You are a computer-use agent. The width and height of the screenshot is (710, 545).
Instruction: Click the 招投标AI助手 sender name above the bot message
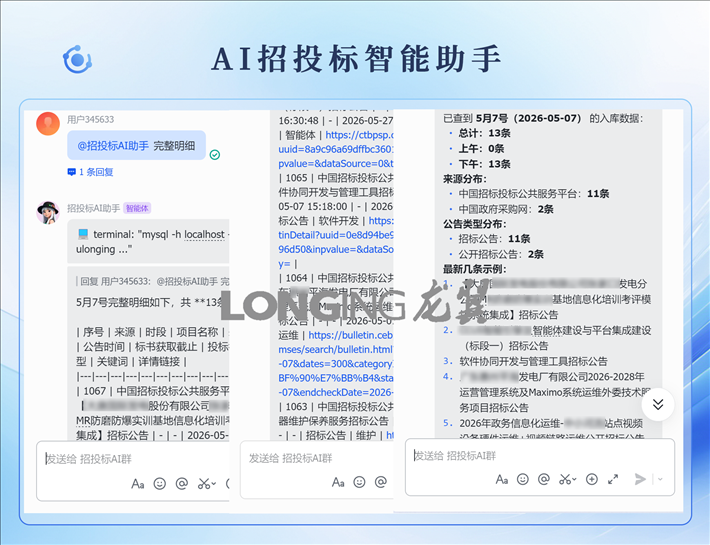tap(93, 208)
